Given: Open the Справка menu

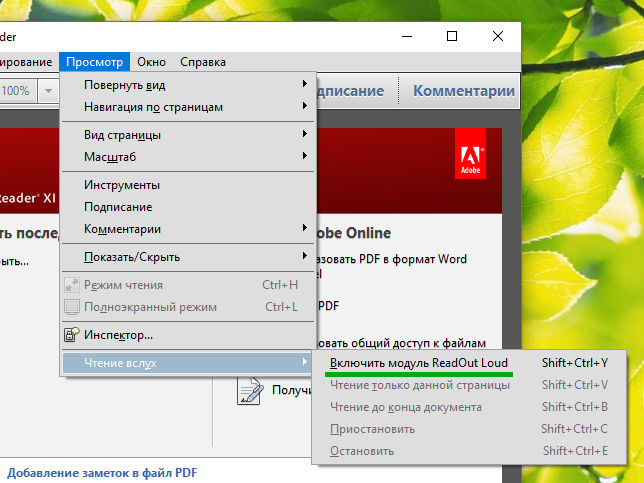Looking at the screenshot, I should pos(203,62).
